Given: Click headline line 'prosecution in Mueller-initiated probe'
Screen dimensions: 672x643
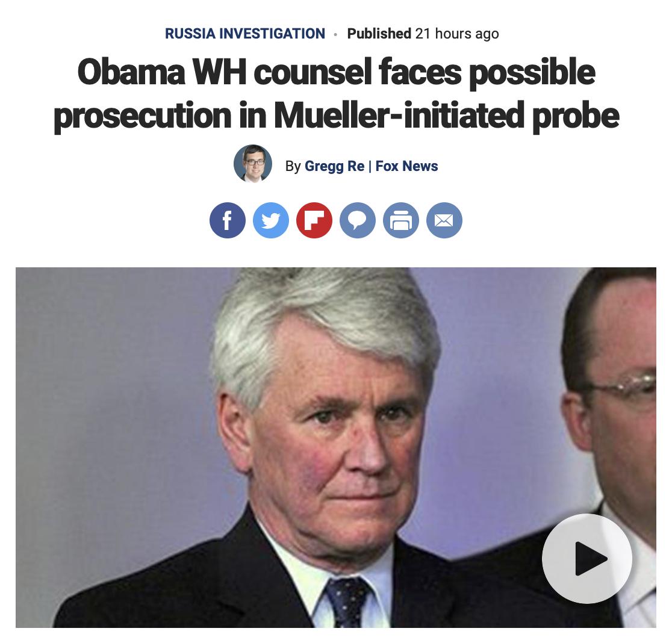Looking at the screenshot, I should click(336, 116).
